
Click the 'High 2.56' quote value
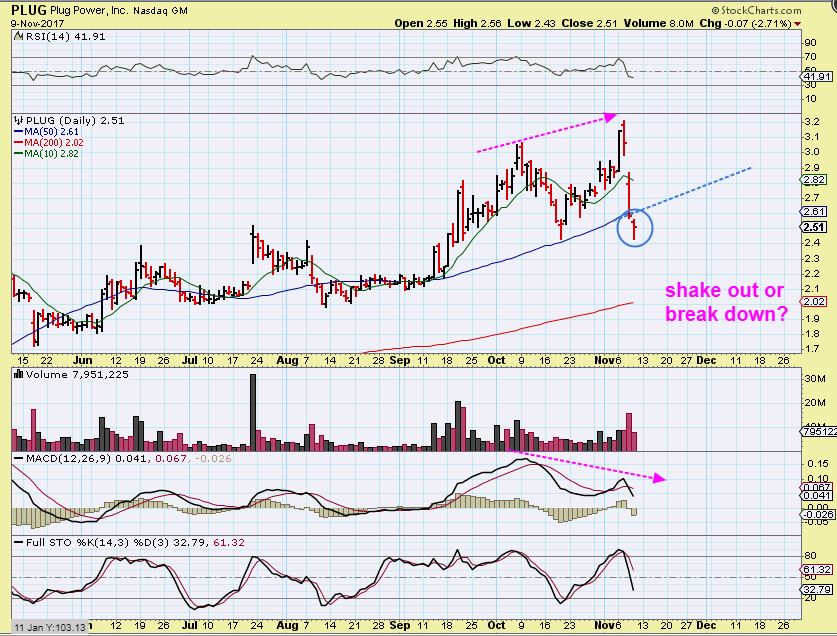click(x=477, y=23)
